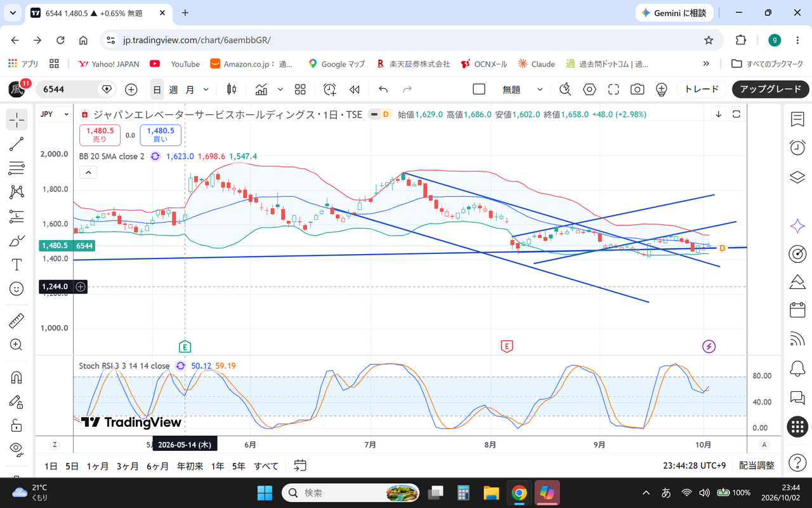The width and height of the screenshot is (812, 508).
Task: Select the 年初来 date range
Action: (190, 466)
